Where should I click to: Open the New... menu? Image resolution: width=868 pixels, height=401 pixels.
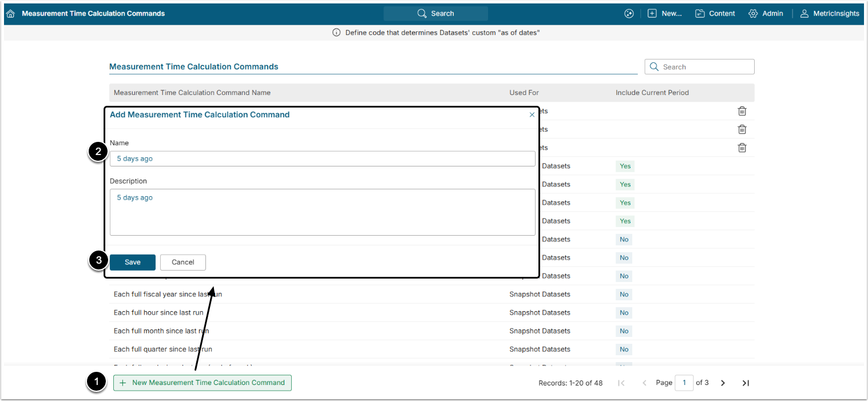[x=665, y=14]
